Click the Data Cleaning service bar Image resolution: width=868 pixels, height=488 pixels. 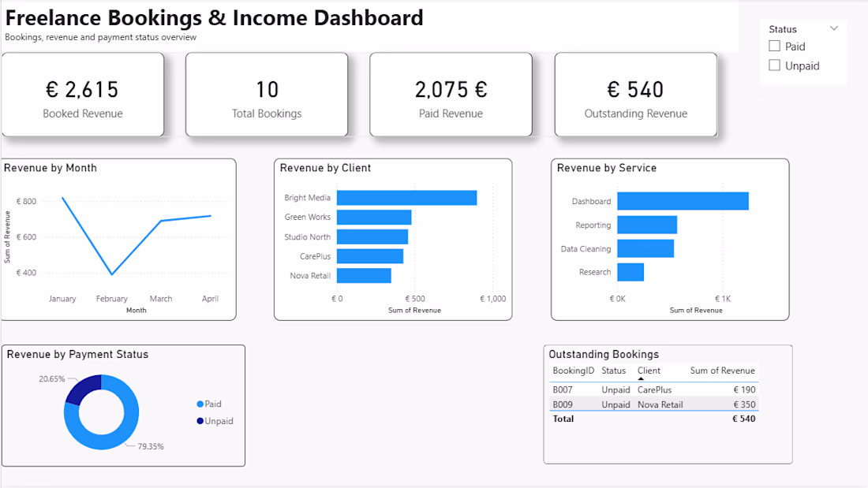645,248
